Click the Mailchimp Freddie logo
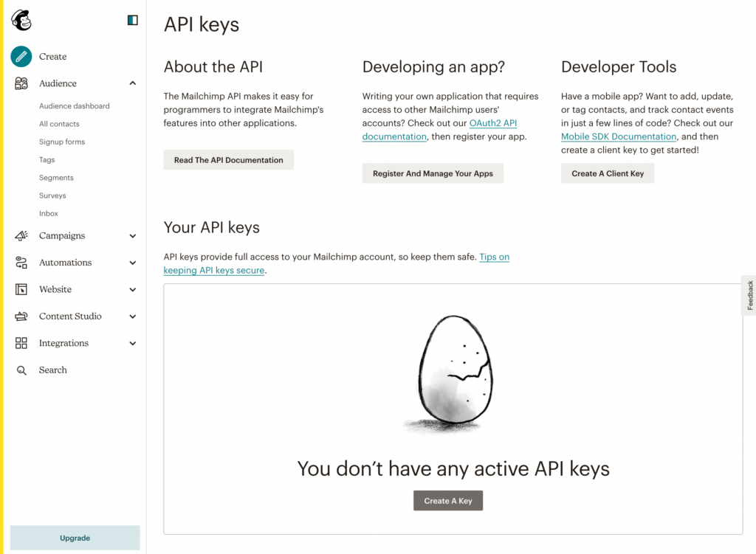The width and height of the screenshot is (756, 554). [x=21, y=20]
